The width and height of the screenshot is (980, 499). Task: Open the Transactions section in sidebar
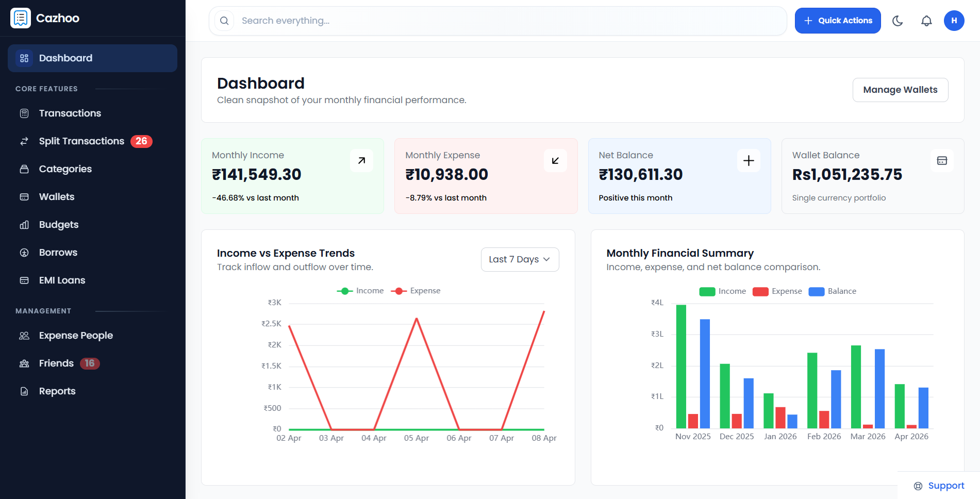[x=25, y=113]
